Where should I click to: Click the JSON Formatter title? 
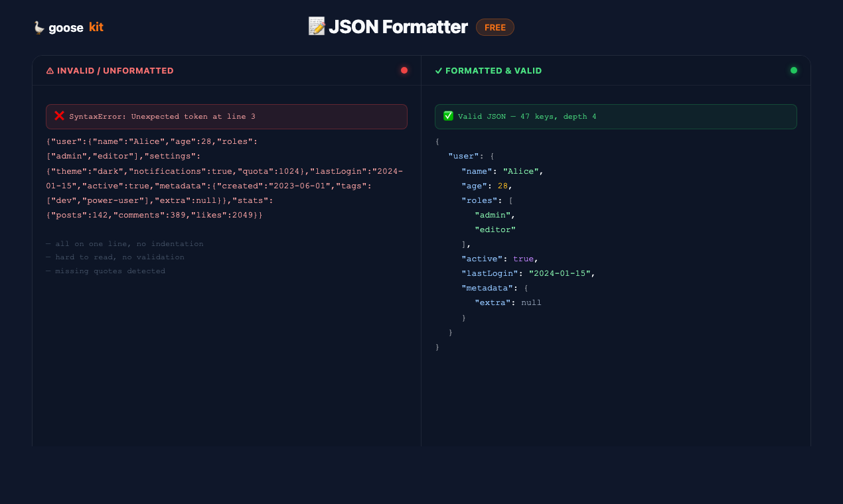pos(398,27)
